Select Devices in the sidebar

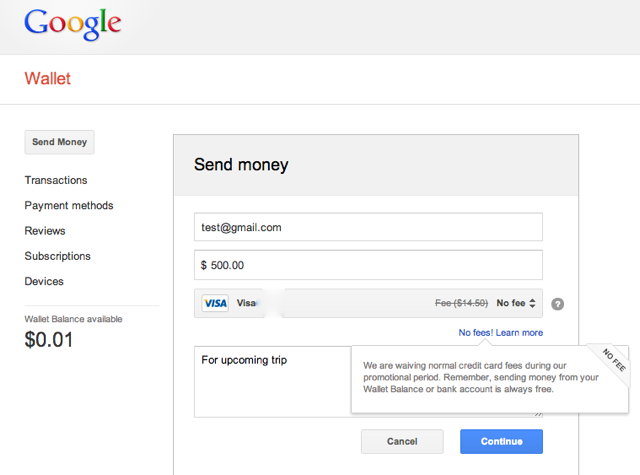[x=44, y=281]
